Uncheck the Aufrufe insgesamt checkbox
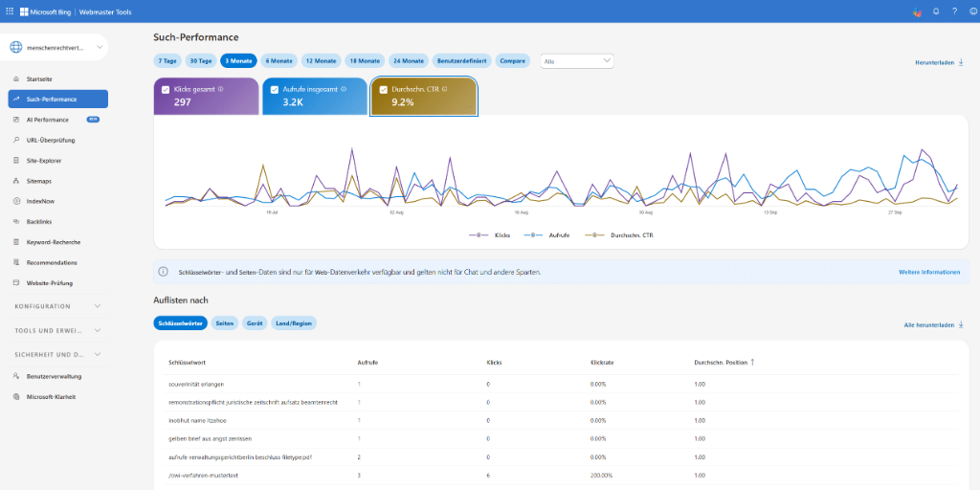 click(x=275, y=90)
